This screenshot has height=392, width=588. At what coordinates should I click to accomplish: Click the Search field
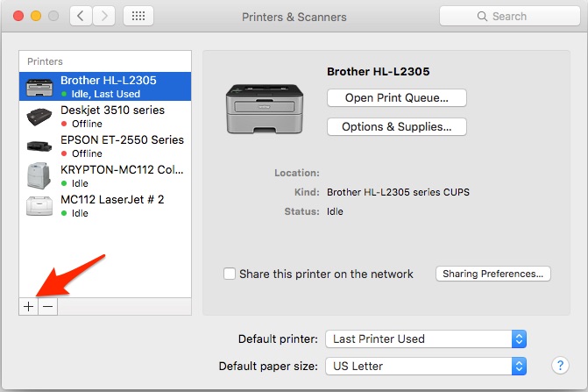click(510, 16)
